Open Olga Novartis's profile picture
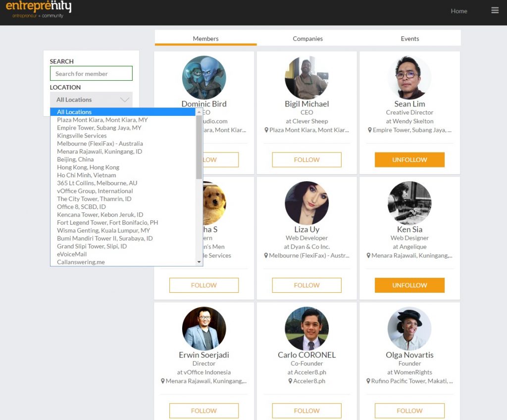 (x=409, y=329)
